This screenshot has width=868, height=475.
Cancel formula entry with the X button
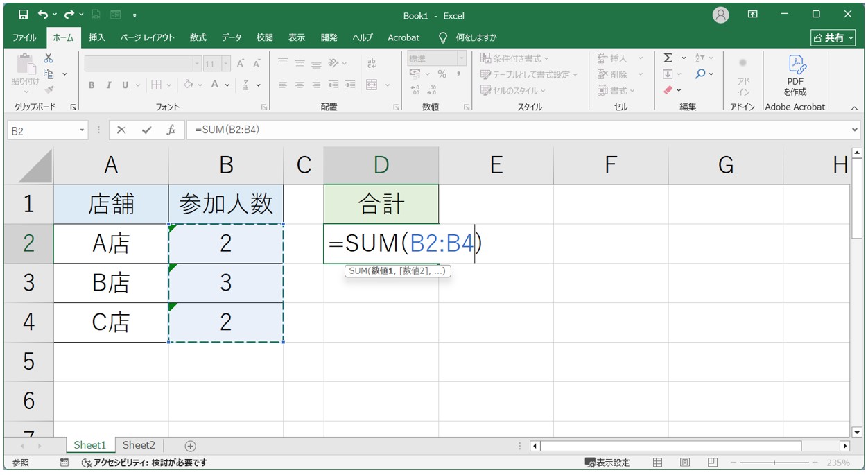tap(121, 130)
